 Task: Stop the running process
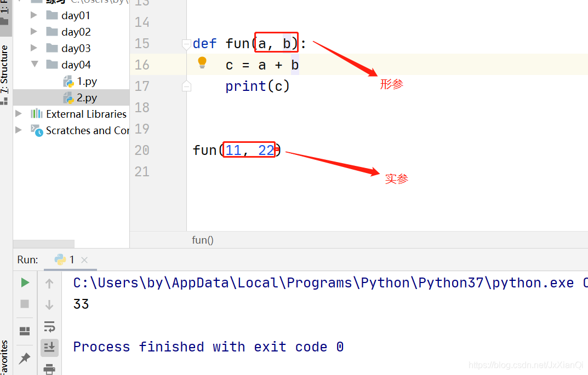[x=25, y=304]
